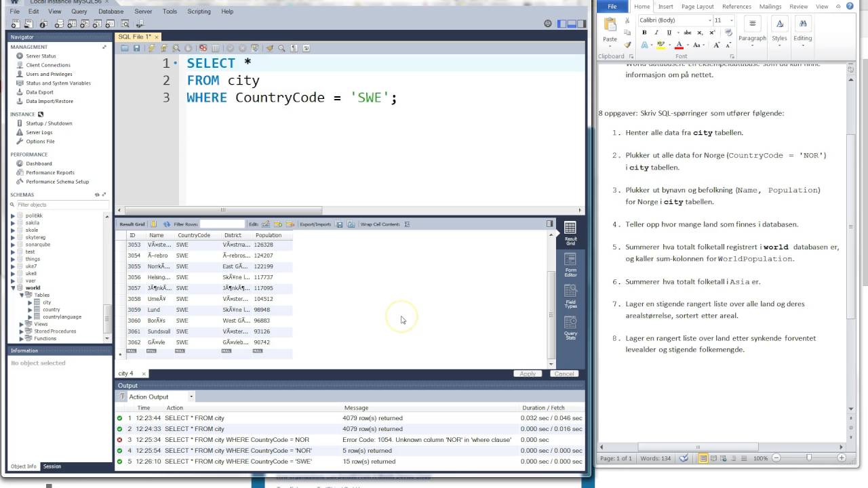The image size is (868, 488).
Task: Open Users and Privileges in Navigator
Action: tap(49, 74)
